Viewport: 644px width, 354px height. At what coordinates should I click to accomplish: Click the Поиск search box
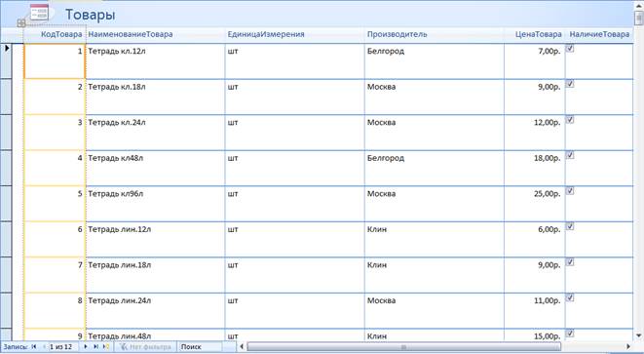200,347
